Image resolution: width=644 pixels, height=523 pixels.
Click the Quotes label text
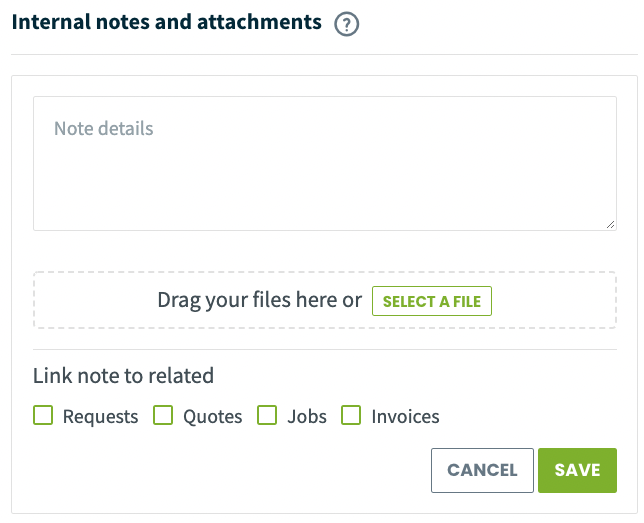pyautogui.click(x=213, y=417)
